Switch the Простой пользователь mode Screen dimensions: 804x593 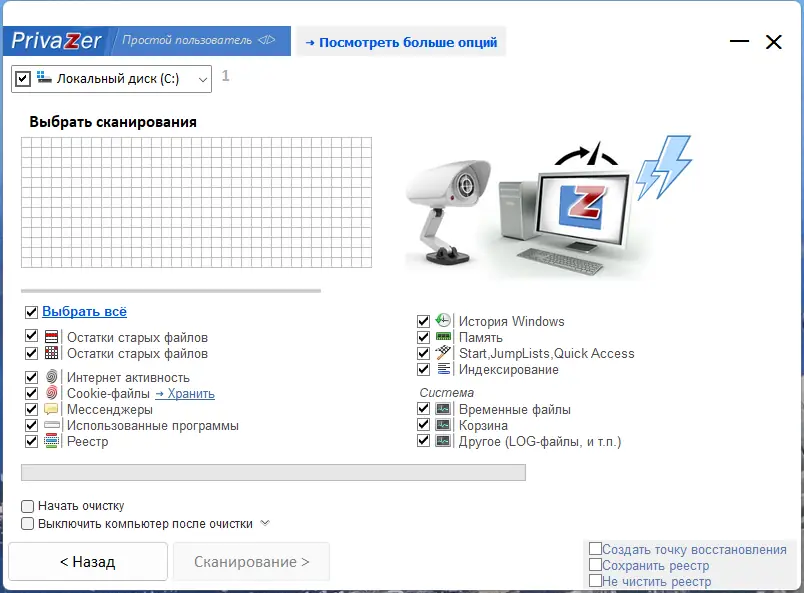pyautogui.click(x=187, y=40)
